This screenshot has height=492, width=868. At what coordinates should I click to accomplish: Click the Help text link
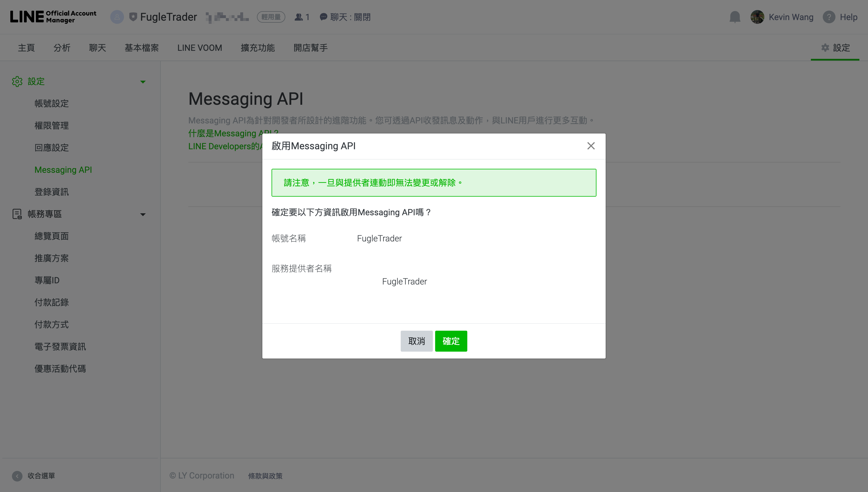(848, 17)
